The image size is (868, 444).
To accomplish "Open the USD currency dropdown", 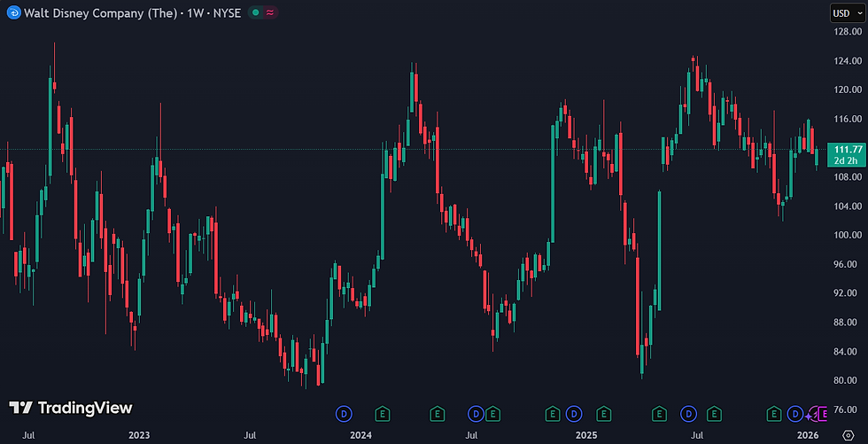I will point(847,13).
